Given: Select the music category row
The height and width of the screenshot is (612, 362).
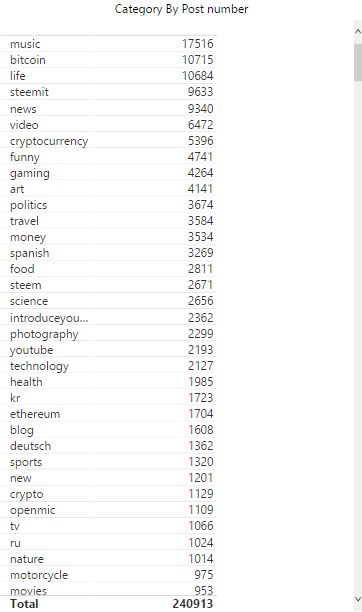Looking at the screenshot, I should tap(109, 44).
